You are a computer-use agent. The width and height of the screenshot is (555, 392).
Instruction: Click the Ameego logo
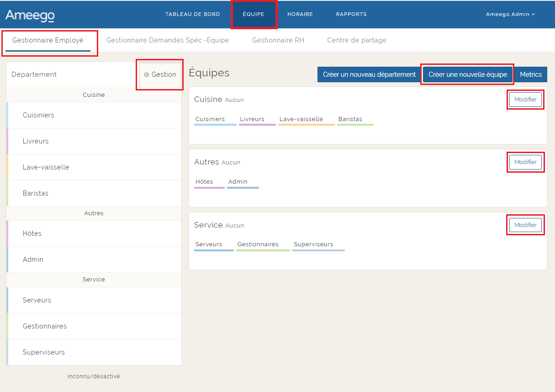coord(30,15)
